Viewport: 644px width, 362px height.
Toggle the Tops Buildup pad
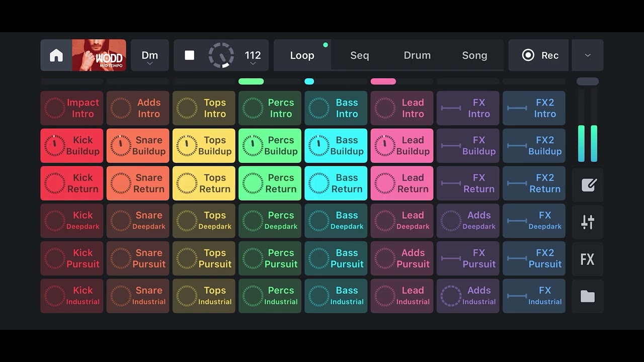pos(204,146)
